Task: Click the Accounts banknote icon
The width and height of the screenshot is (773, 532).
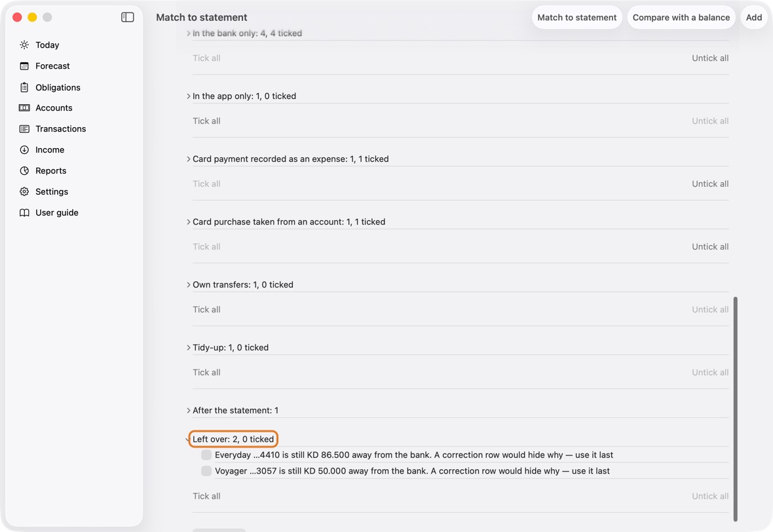Action: 24,108
